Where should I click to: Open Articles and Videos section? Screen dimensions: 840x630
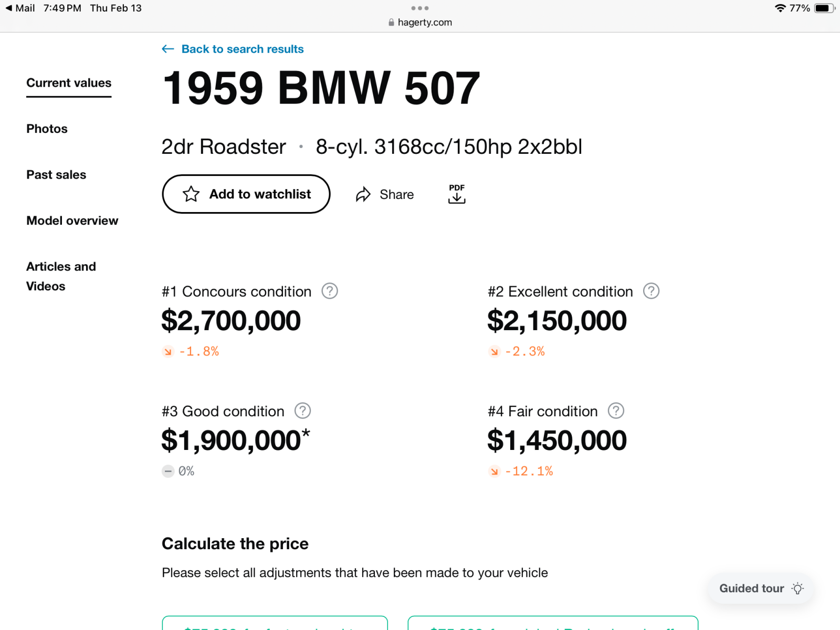click(61, 276)
